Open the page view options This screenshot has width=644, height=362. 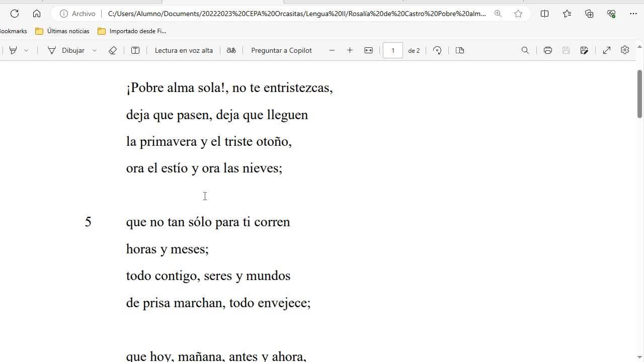[459, 50]
